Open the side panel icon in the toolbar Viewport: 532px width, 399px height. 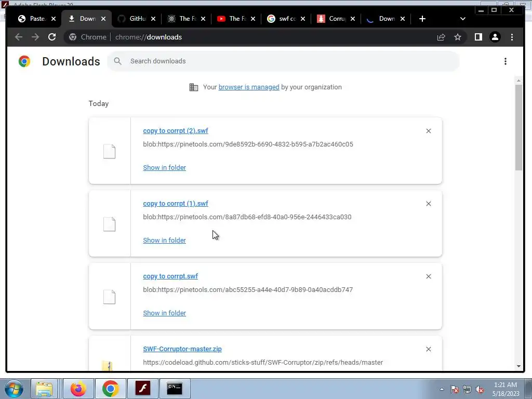coord(478,37)
